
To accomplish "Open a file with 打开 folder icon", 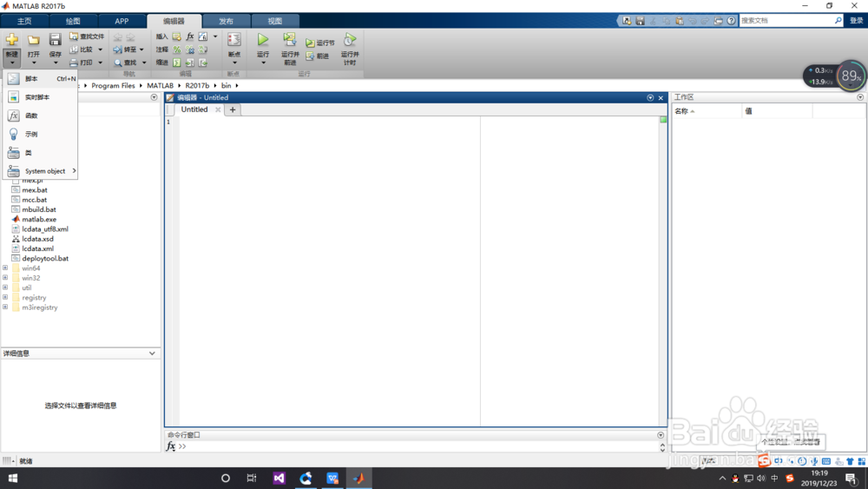I will tap(34, 40).
